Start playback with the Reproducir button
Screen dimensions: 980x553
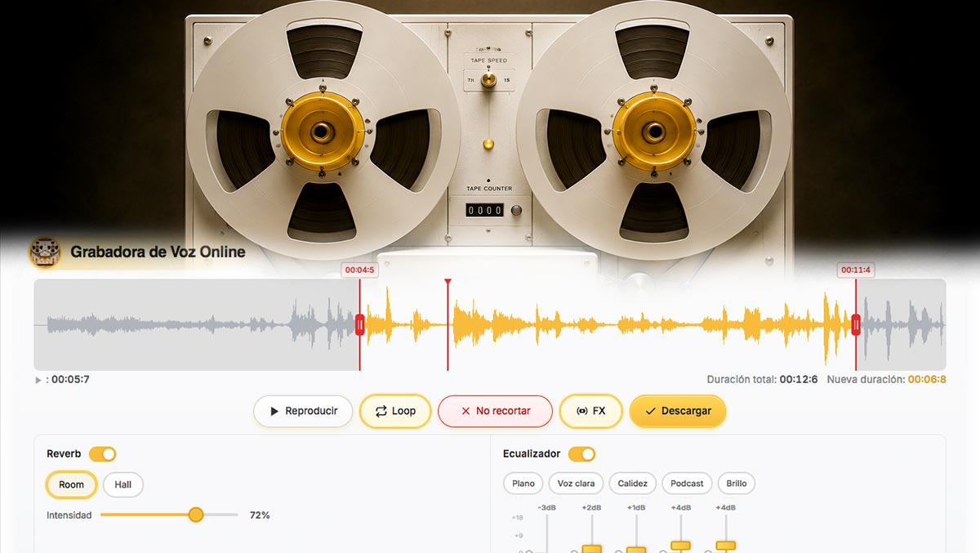point(303,411)
